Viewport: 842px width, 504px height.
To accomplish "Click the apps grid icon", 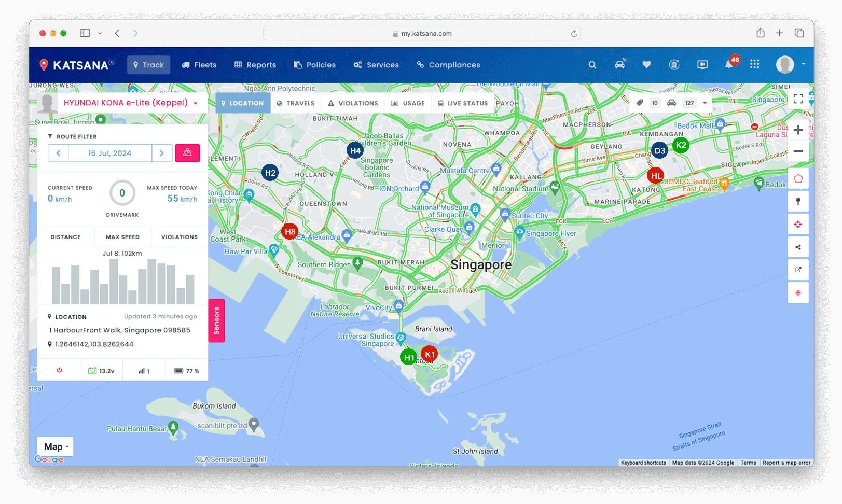I will coord(754,64).
